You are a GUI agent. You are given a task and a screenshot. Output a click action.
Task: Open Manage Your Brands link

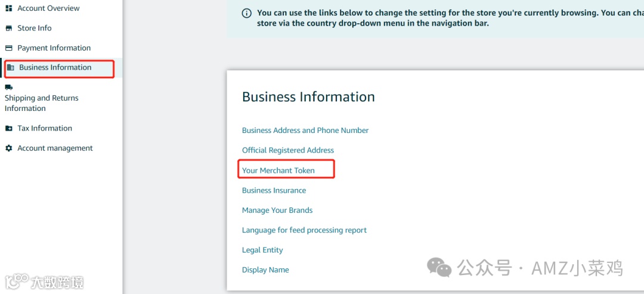pos(277,211)
